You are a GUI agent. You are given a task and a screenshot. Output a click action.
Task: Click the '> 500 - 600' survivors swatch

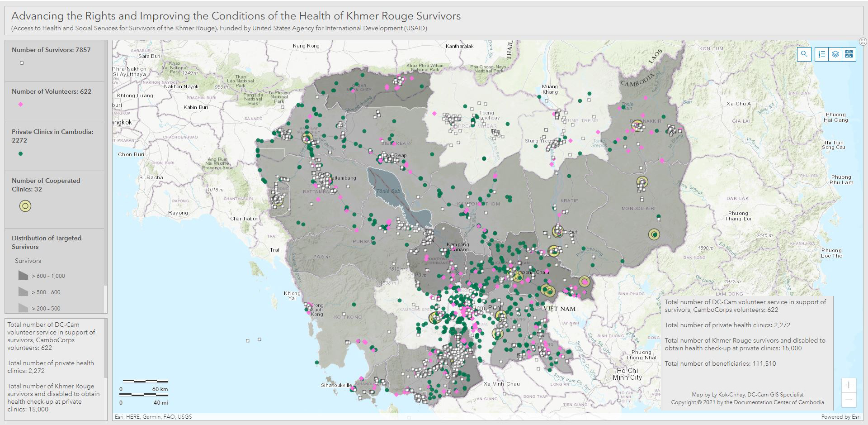pos(23,292)
